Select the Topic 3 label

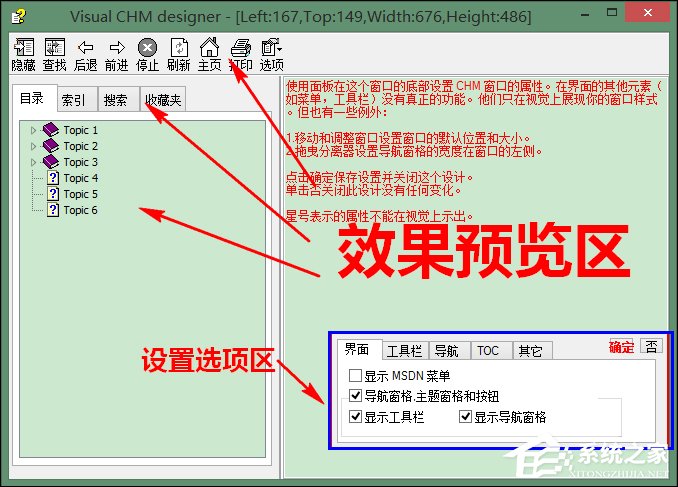[80, 162]
